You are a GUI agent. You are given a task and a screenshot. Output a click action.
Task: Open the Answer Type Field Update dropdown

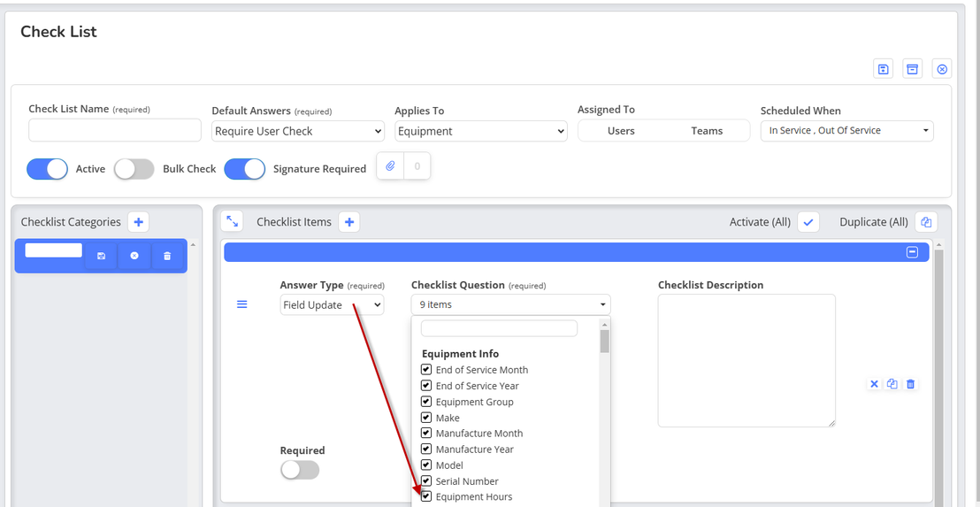coord(332,305)
